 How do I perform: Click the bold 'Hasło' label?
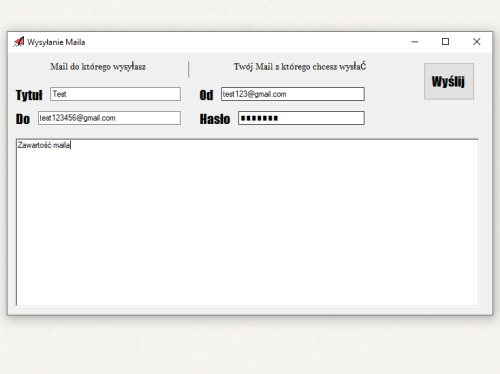(x=215, y=119)
